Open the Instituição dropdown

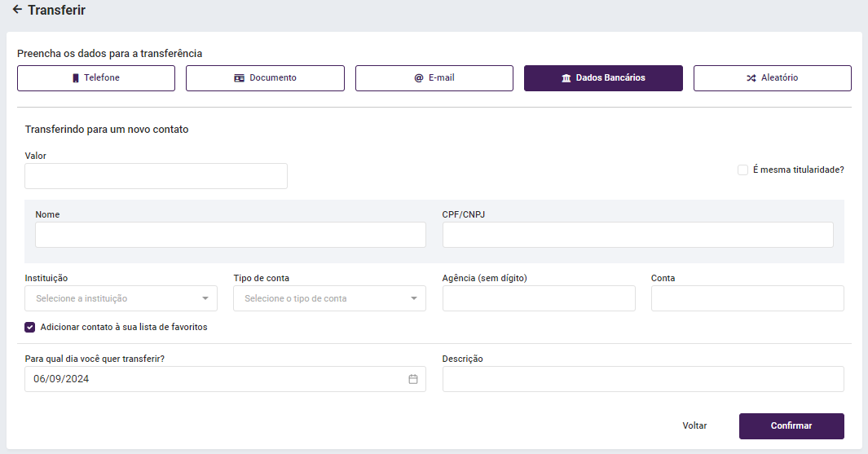pos(121,298)
